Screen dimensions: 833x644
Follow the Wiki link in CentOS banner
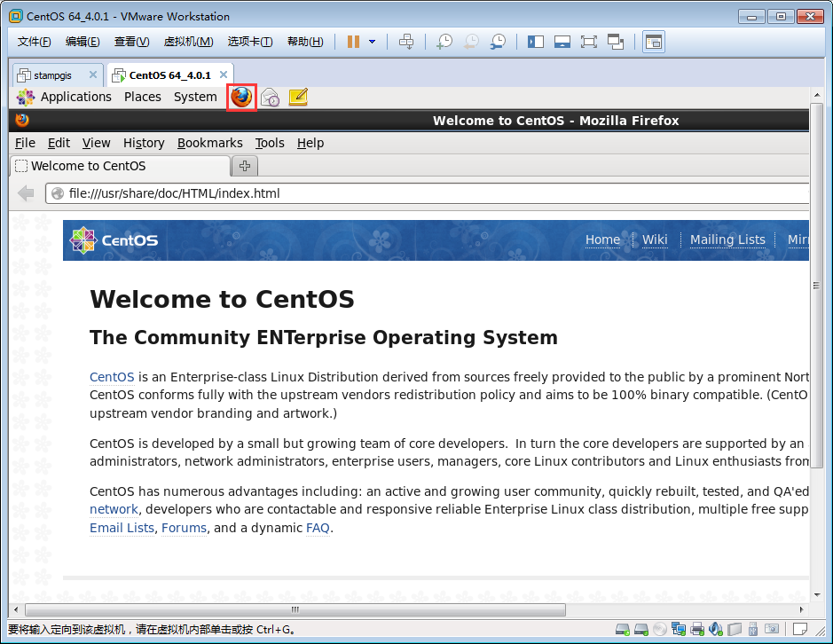[655, 240]
